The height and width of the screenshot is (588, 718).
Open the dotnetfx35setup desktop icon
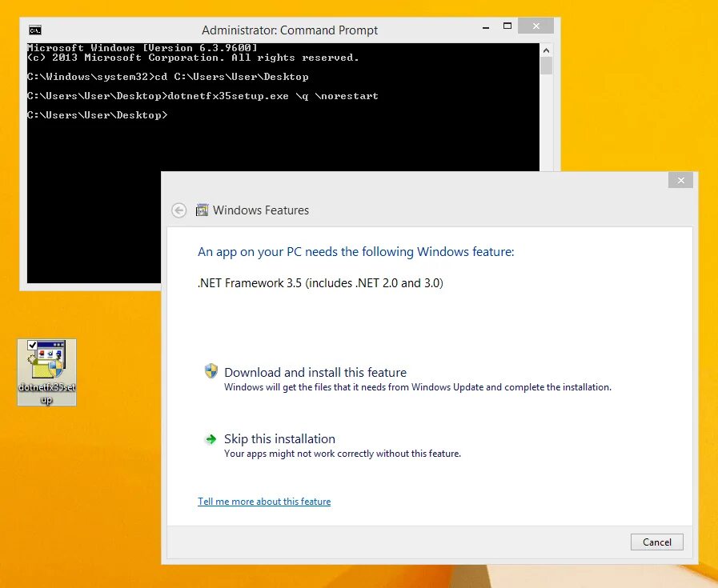point(46,372)
